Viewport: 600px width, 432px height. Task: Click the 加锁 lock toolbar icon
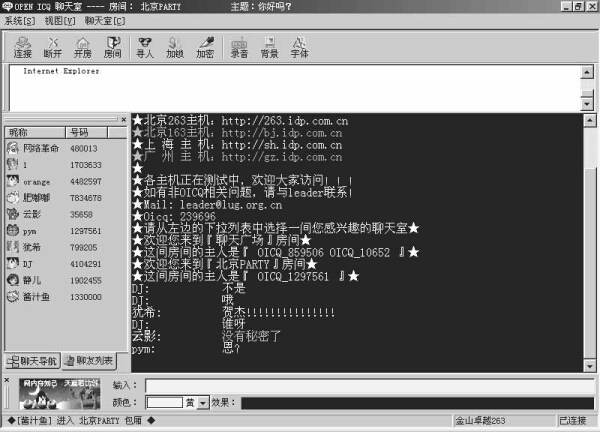[x=175, y=47]
